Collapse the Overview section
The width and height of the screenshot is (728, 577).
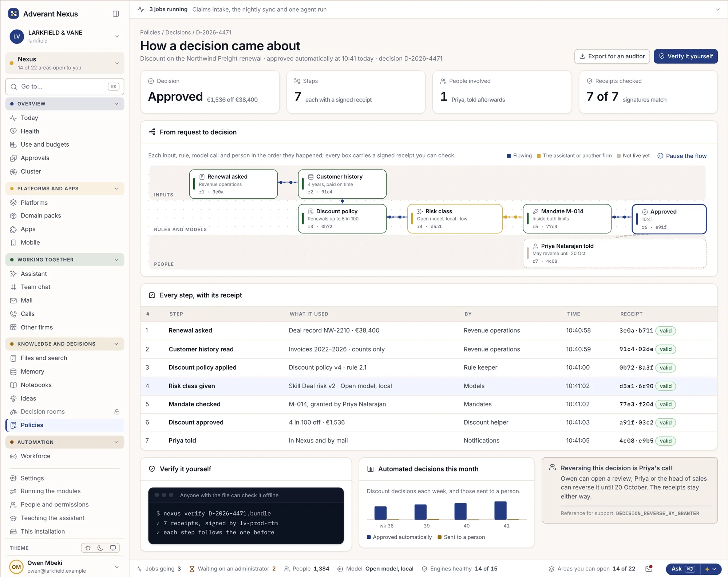click(x=65, y=104)
